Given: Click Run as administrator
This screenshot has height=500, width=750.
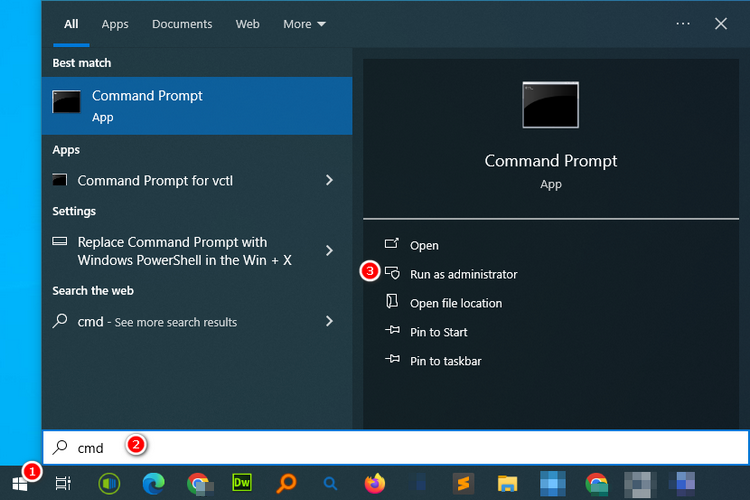Looking at the screenshot, I should coord(451,274).
